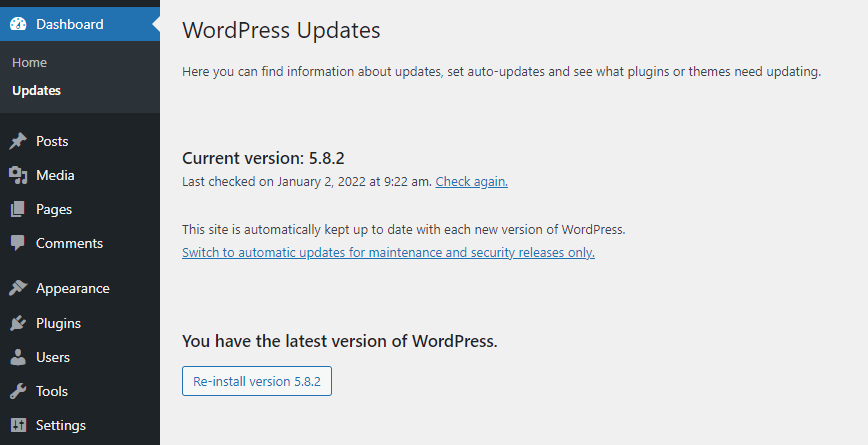The image size is (868, 445).
Task: Click the Appearance paintbrush icon
Action: coord(18,288)
